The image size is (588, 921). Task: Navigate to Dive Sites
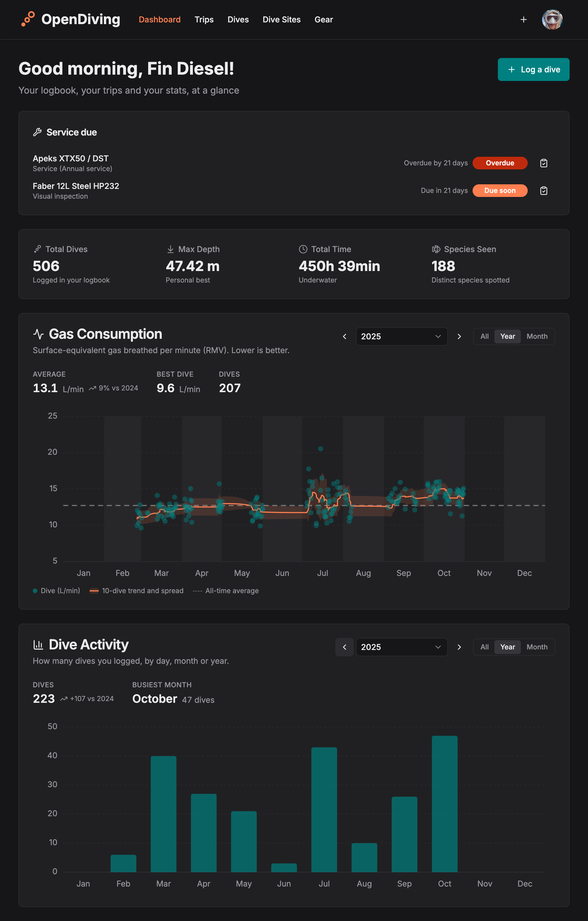[282, 20]
